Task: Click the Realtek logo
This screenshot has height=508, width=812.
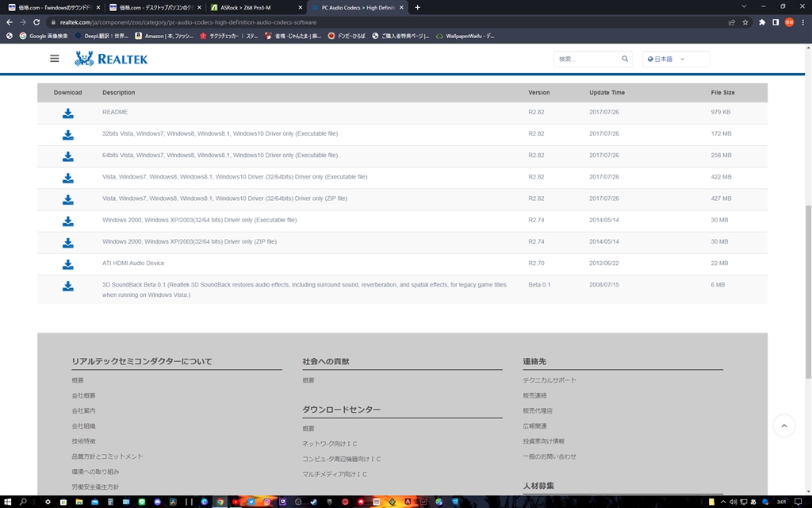Action: [111, 59]
